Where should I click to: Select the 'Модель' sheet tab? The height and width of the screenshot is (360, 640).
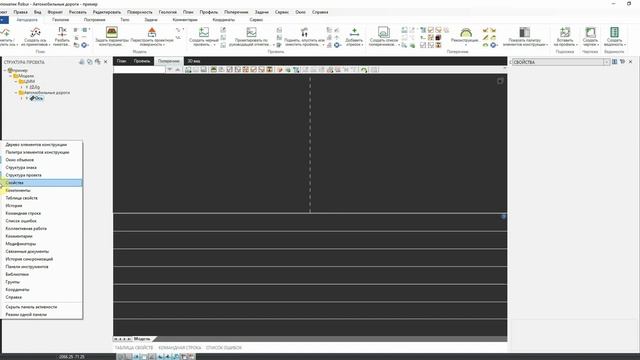[x=142, y=339]
